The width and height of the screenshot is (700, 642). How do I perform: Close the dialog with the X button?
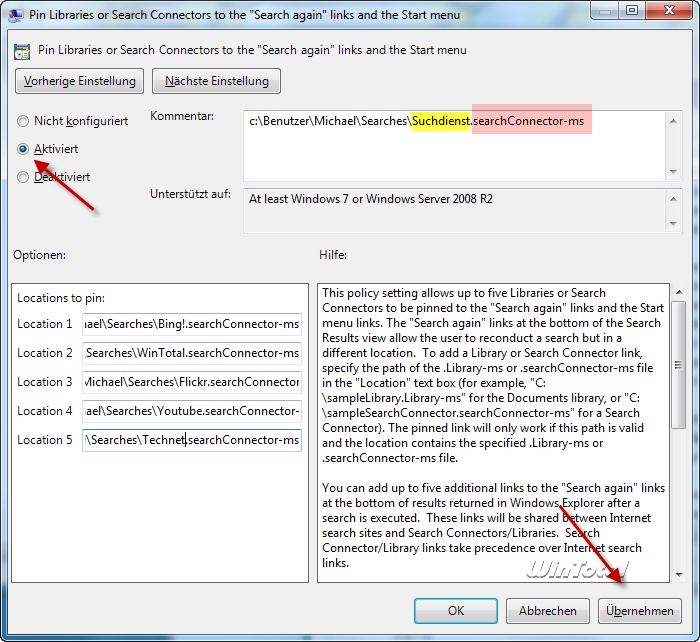669,11
